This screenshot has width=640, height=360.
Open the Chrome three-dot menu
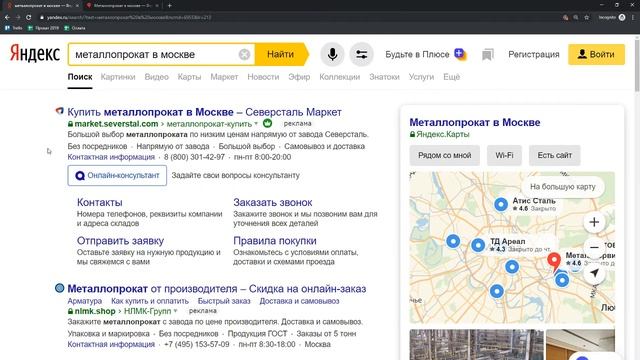pyautogui.click(x=633, y=17)
